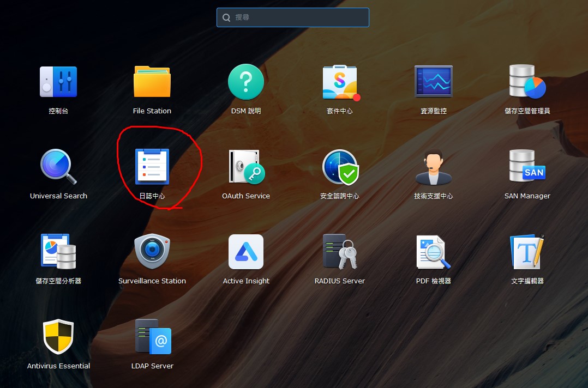Open OAuth Service app
The height and width of the screenshot is (388, 588).
(246, 167)
